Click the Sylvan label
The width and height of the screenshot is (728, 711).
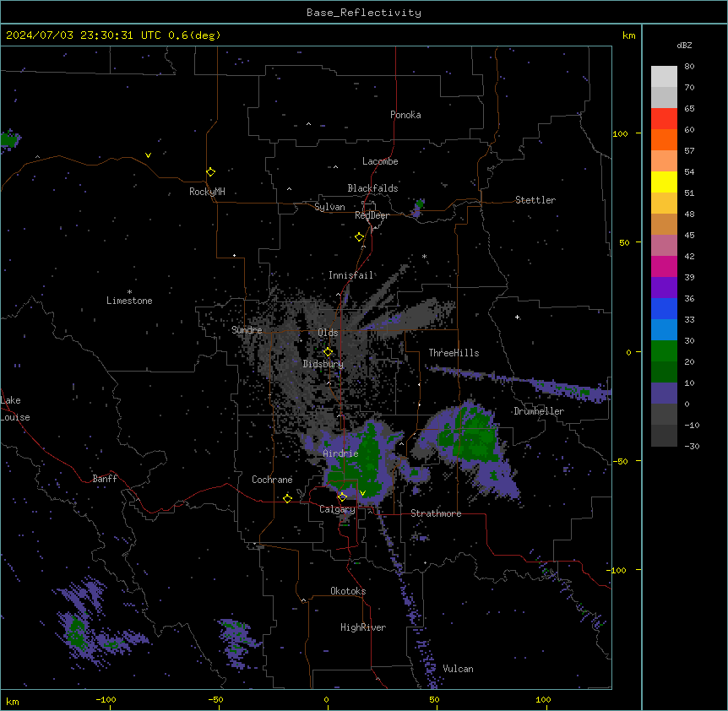pyautogui.click(x=329, y=207)
